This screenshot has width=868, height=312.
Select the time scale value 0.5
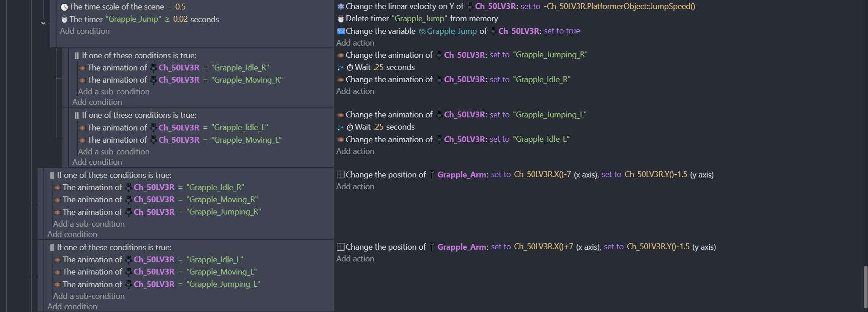(180, 7)
